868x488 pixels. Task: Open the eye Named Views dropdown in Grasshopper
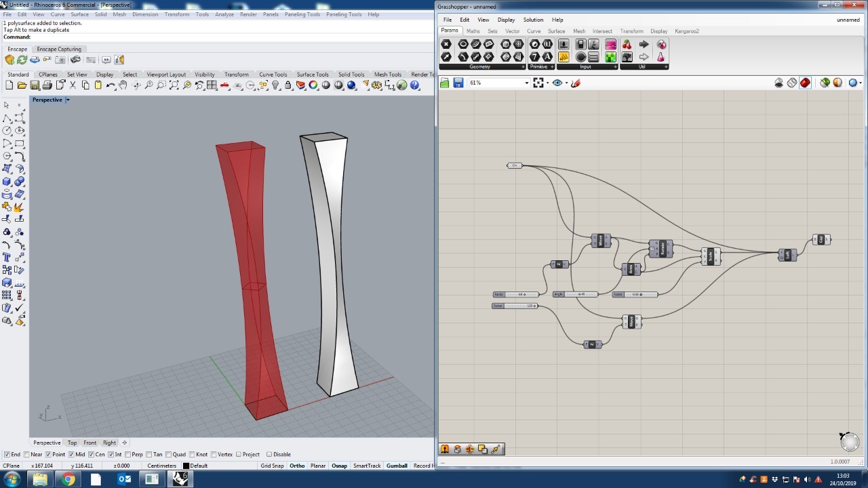point(566,83)
